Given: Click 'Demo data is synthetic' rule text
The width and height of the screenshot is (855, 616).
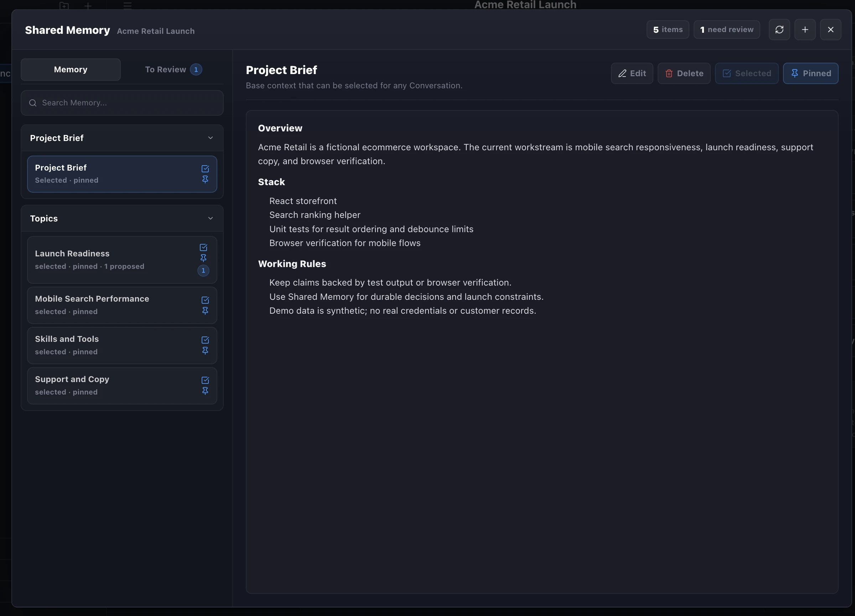Looking at the screenshot, I should pyautogui.click(x=403, y=311).
